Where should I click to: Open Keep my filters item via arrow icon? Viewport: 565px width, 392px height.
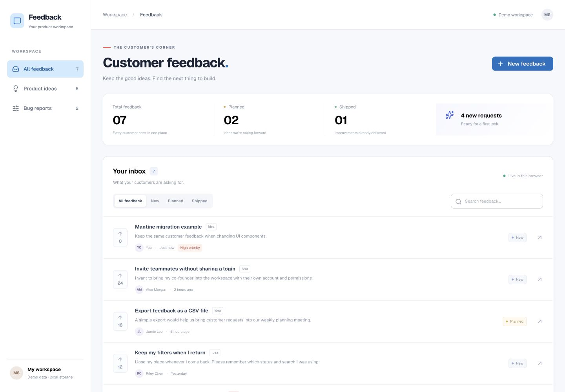click(539, 363)
